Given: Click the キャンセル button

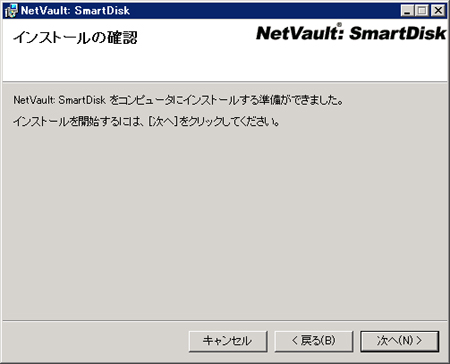Looking at the screenshot, I should pos(228,341).
